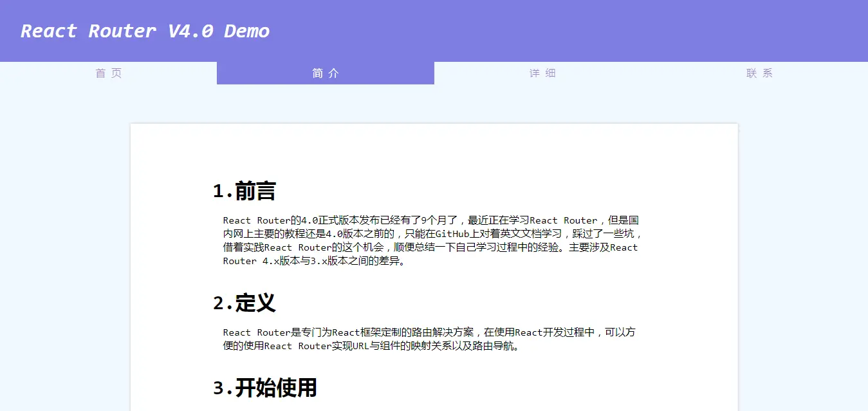
Task: Go to the 联系 tab
Action: (759, 73)
